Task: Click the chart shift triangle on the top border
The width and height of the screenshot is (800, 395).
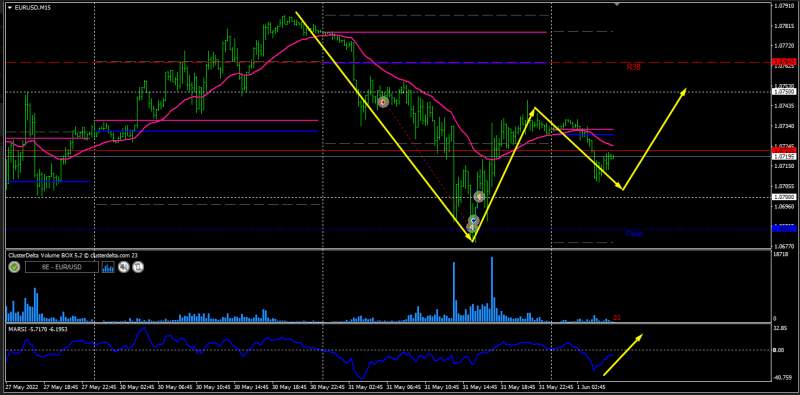Action: point(618,4)
